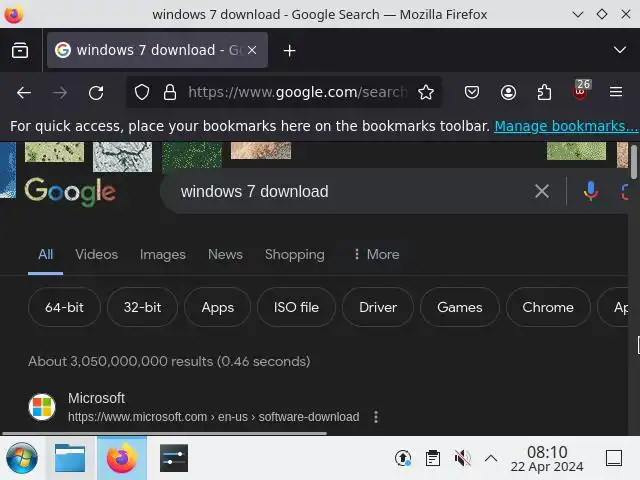640x480 pixels.
Task: Switch to the News tab
Action: tap(225, 255)
